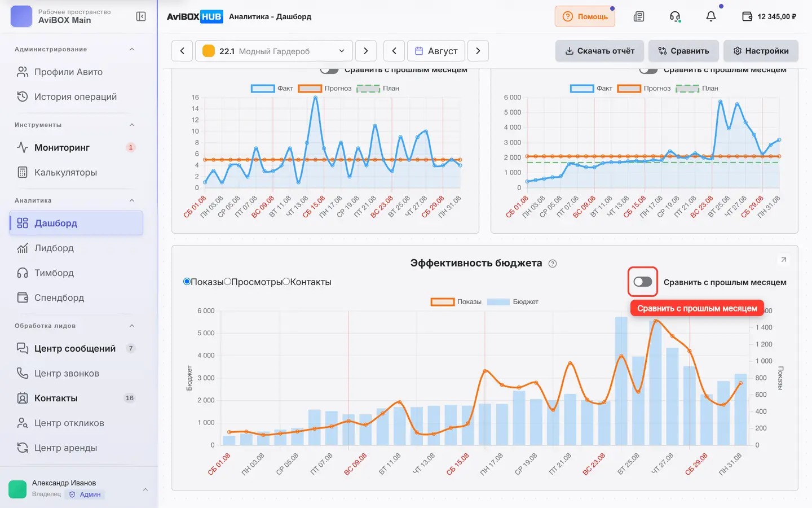Select the Показы radio button
This screenshot has width=812, height=508.
[x=187, y=282]
